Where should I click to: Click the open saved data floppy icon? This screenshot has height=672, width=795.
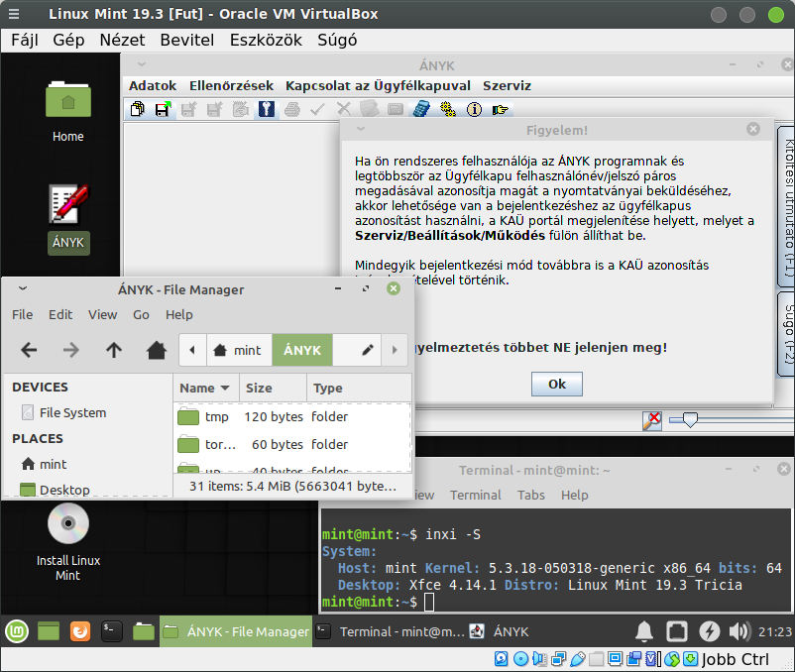click(x=163, y=109)
